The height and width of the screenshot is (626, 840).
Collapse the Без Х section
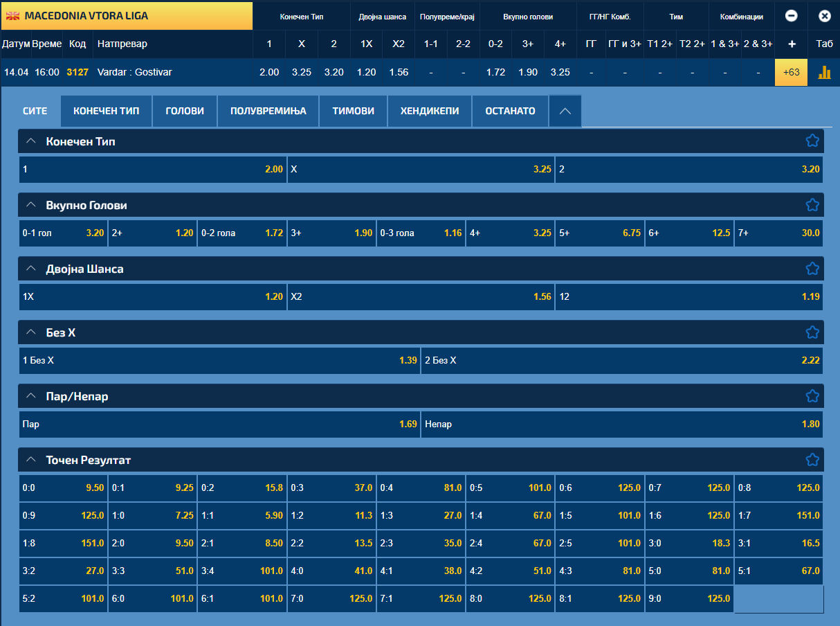30,332
